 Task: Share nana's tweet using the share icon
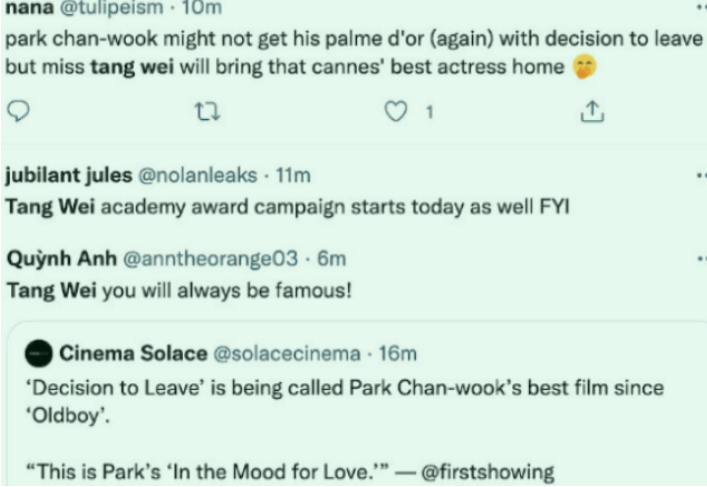[592, 111]
